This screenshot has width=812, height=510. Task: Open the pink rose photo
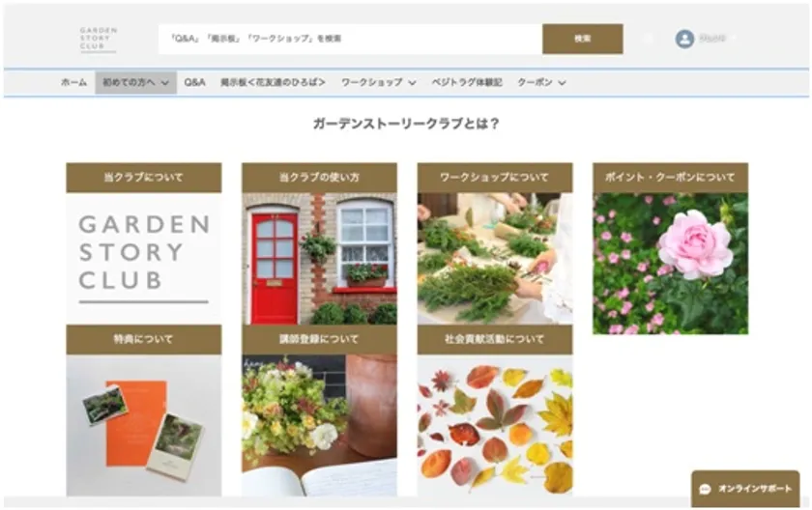(671, 264)
